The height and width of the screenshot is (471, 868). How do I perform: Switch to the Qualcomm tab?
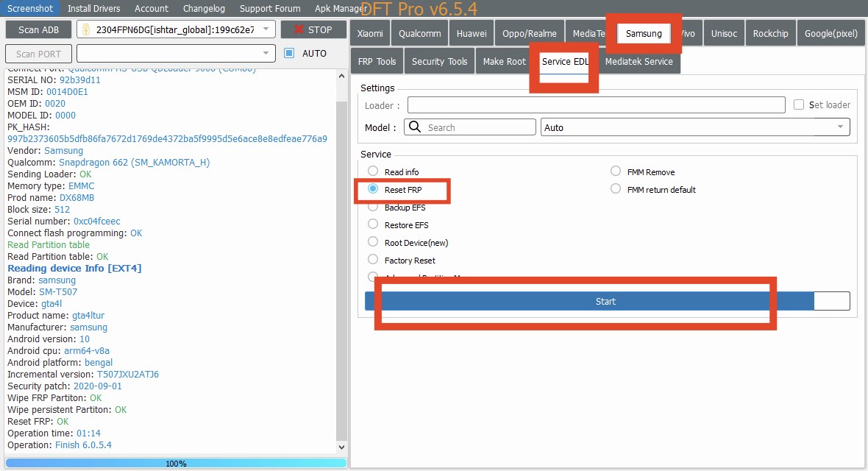pos(420,33)
